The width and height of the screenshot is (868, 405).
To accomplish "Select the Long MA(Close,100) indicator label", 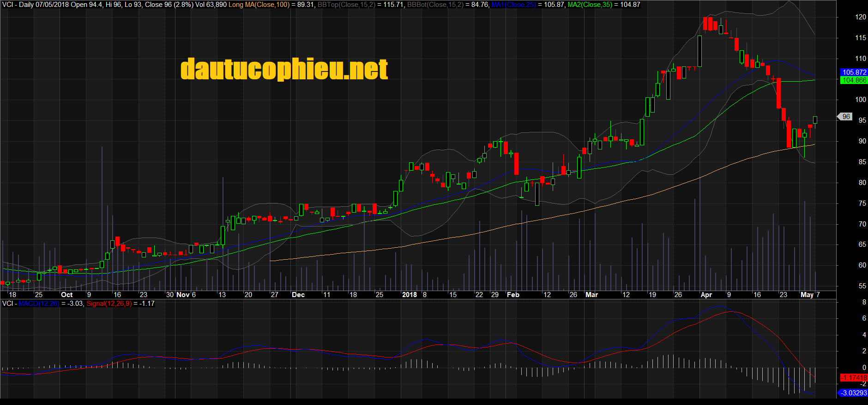I will tap(259, 5).
